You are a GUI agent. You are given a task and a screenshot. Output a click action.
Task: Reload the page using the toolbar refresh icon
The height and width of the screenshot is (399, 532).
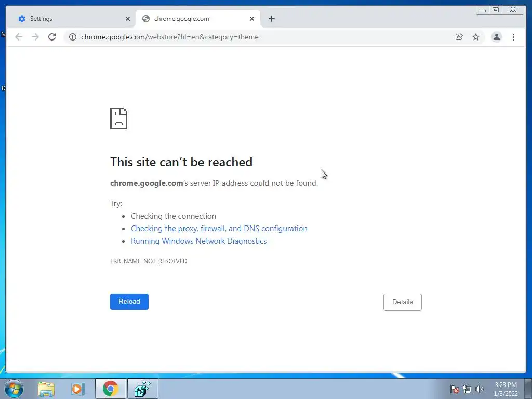(x=52, y=37)
